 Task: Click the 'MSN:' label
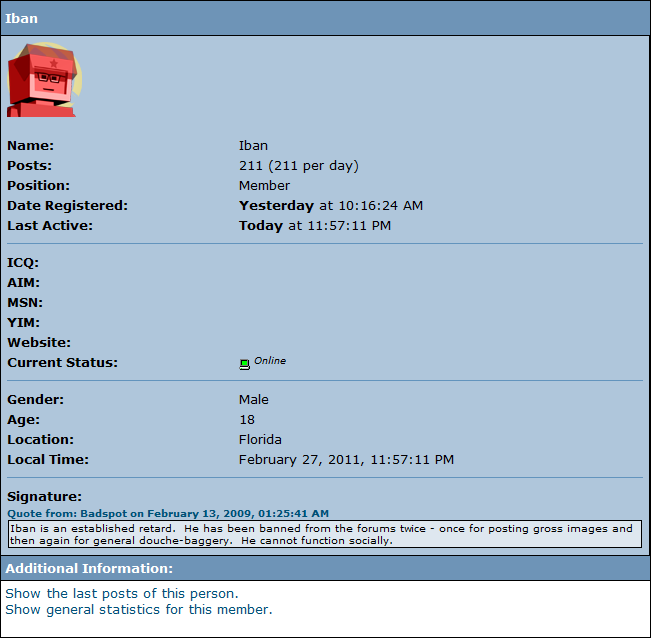[x=25, y=303]
